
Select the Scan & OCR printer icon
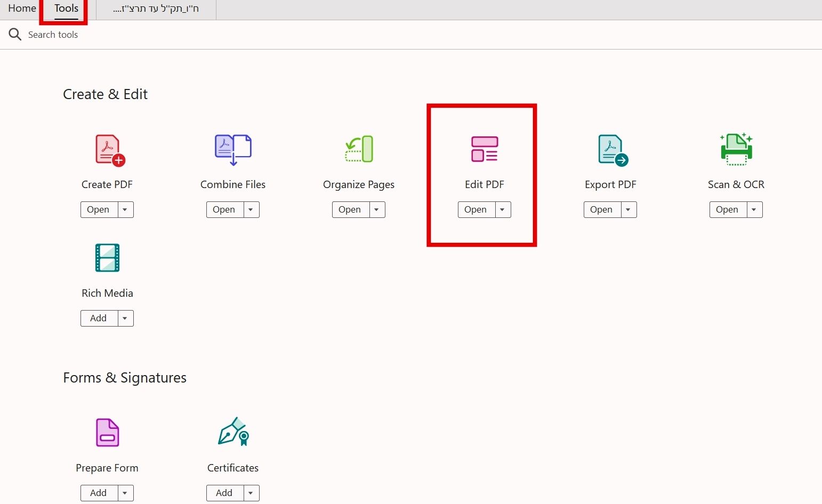pos(736,149)
